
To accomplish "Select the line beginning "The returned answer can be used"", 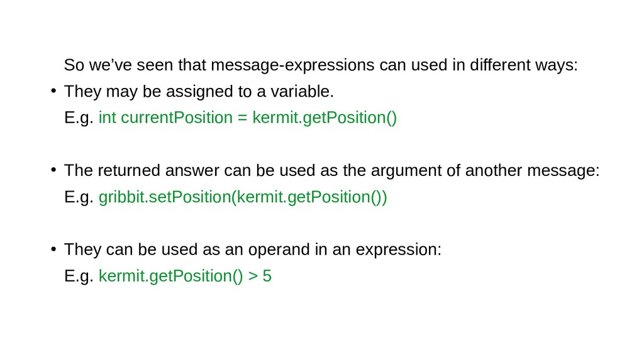I will point(332,171).
